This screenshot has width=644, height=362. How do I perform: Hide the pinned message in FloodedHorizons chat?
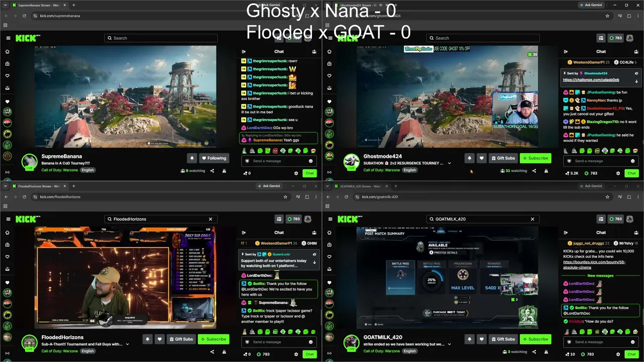pos(314,254)
